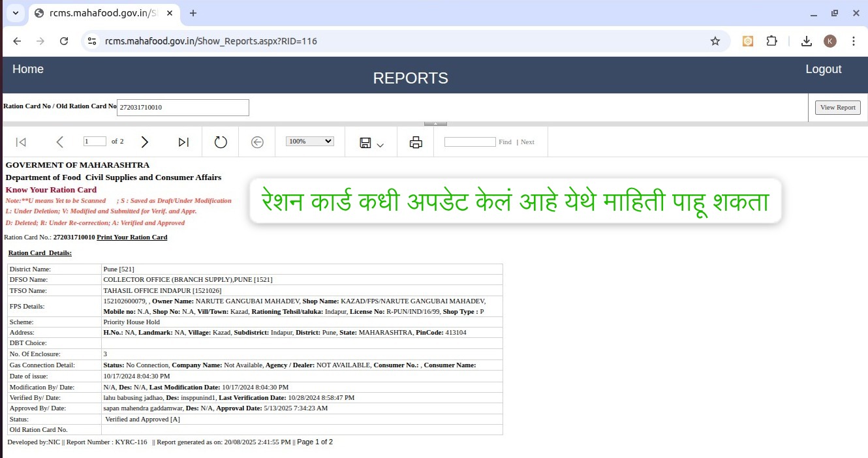Refresh the report view
The image size is (868, 458).
click(221, 142)
